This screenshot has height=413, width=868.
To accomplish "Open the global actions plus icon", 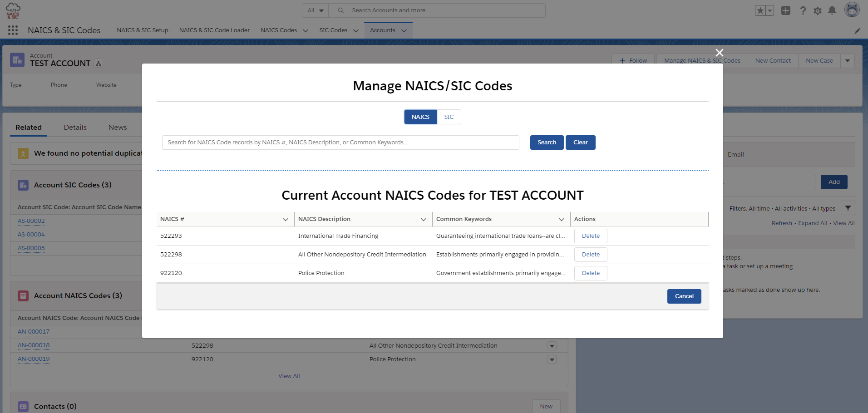I will pyautogui.click(x=785, y=10).
